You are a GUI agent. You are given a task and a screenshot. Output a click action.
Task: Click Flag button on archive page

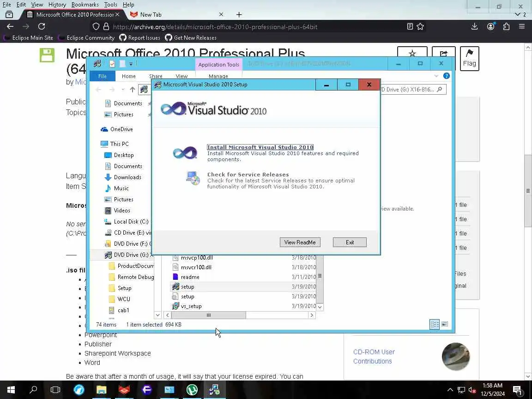click(470, 58)
